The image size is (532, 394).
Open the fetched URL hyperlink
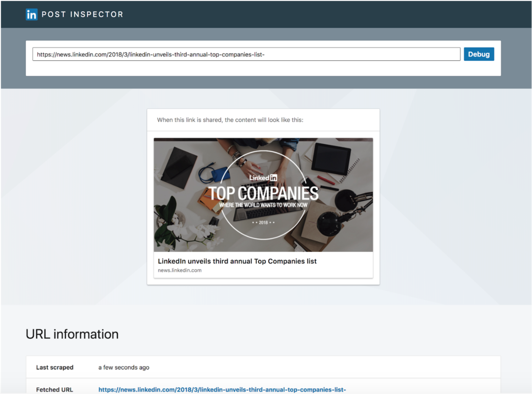click(x=222, y=389)
